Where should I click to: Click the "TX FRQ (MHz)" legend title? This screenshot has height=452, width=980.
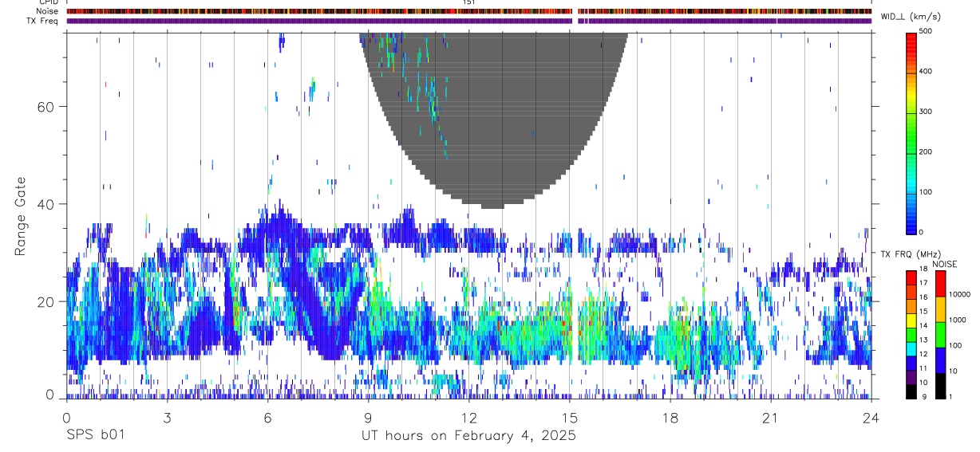click(x=910, y=254)
